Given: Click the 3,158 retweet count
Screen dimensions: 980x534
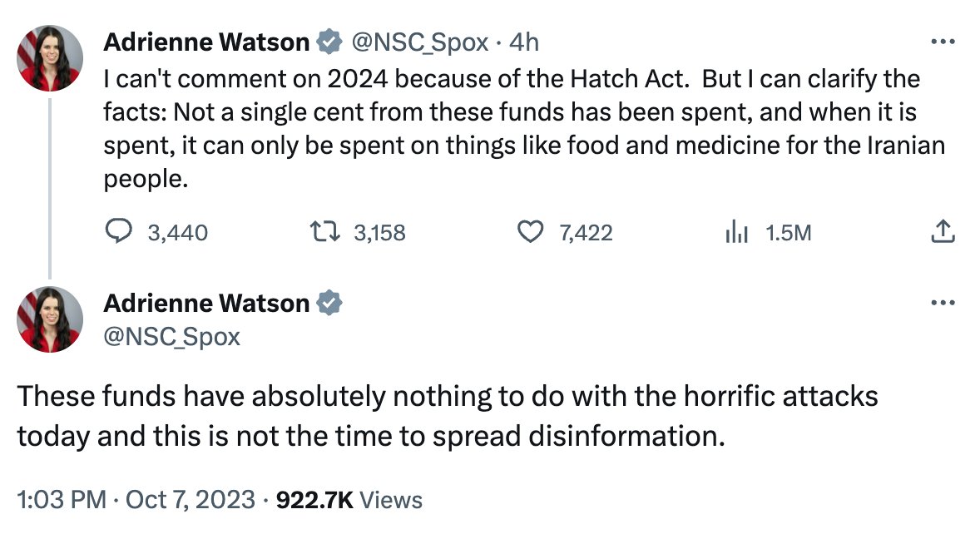Looking at the screenshot, I should 379,232.
